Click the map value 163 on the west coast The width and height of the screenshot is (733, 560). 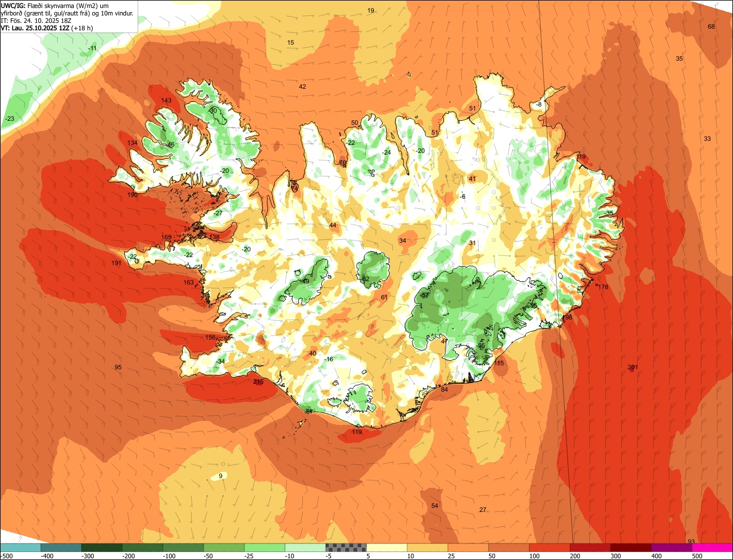[x=188, y=282]
